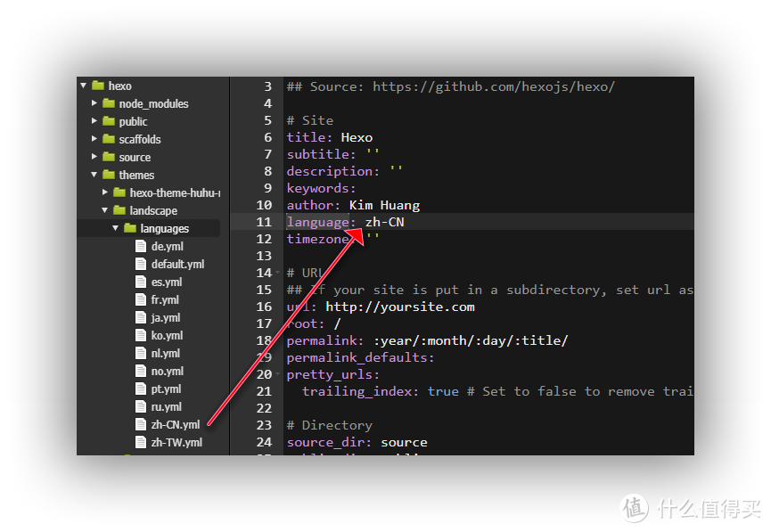Click the zh-CN.yml file icon

pos(141,424)
